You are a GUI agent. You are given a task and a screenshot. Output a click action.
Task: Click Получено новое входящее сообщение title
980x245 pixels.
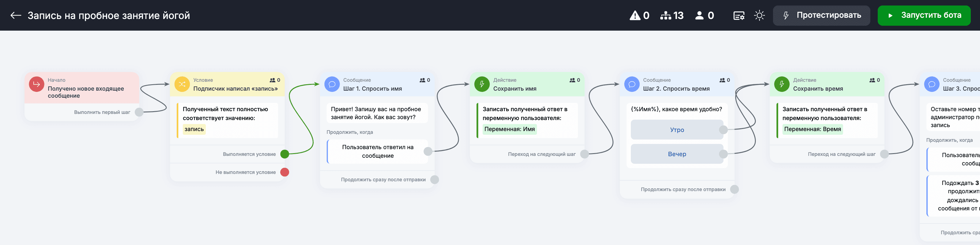(x=86, y=92)
